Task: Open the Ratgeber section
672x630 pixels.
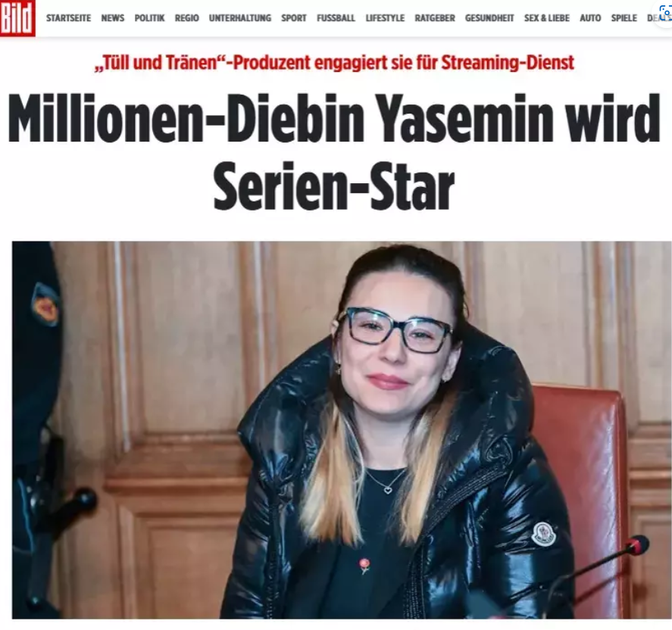Action: click(435, 18)
